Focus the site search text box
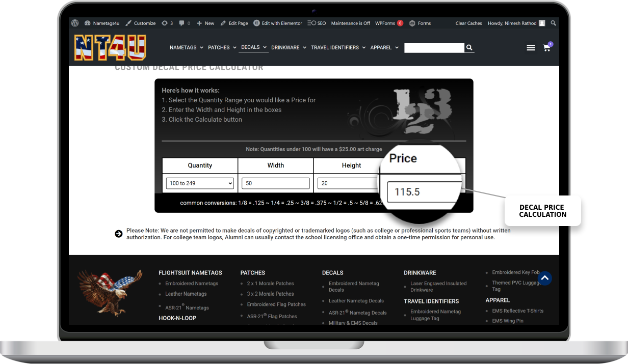 [434, 48]
